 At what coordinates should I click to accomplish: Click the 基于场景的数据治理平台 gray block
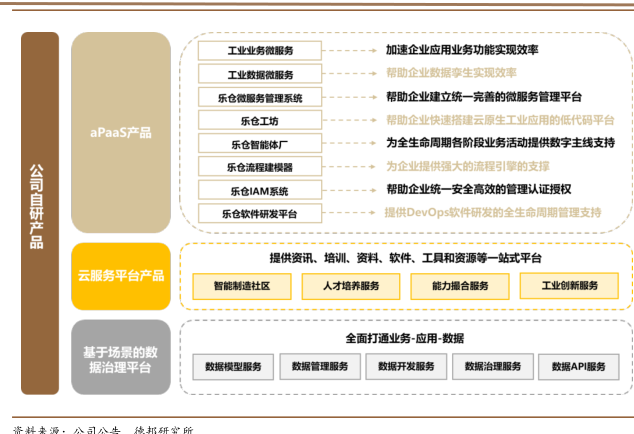pyautogui.click(x=121, y=359)
